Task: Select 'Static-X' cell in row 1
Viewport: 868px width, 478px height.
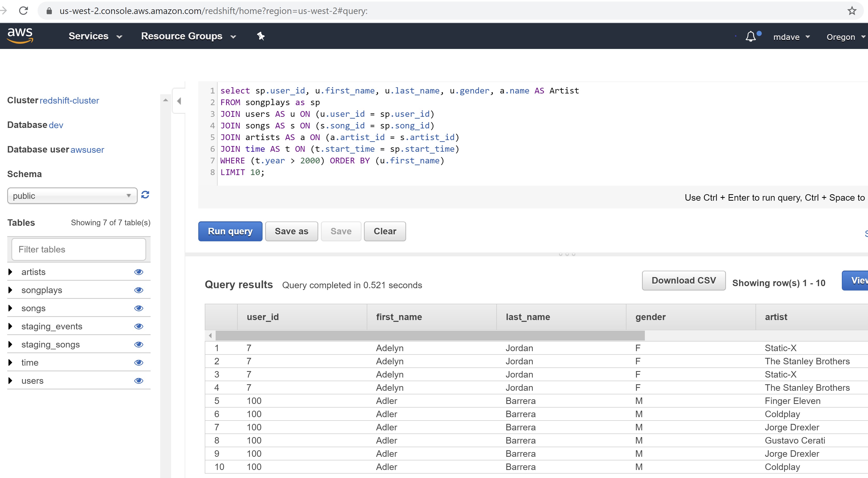Action: pos(780,348)
